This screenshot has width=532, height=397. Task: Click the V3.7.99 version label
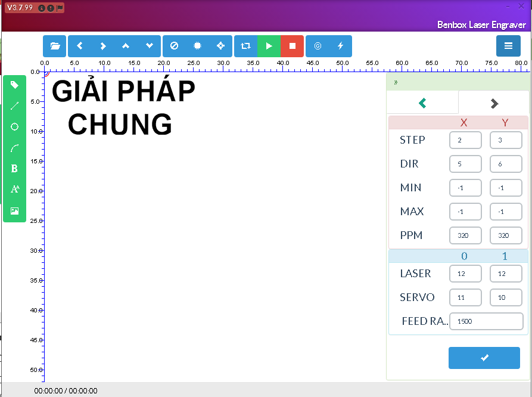[x=20, y=8]
